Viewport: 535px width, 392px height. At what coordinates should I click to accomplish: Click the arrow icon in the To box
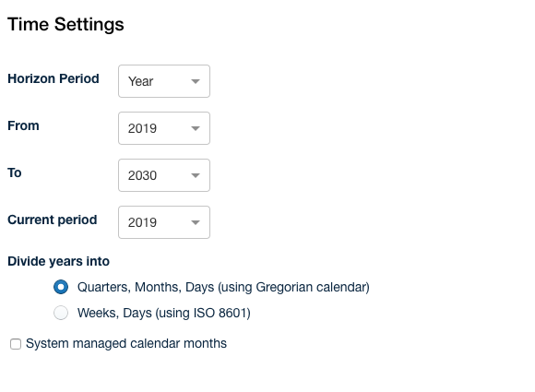click(196, 175)
